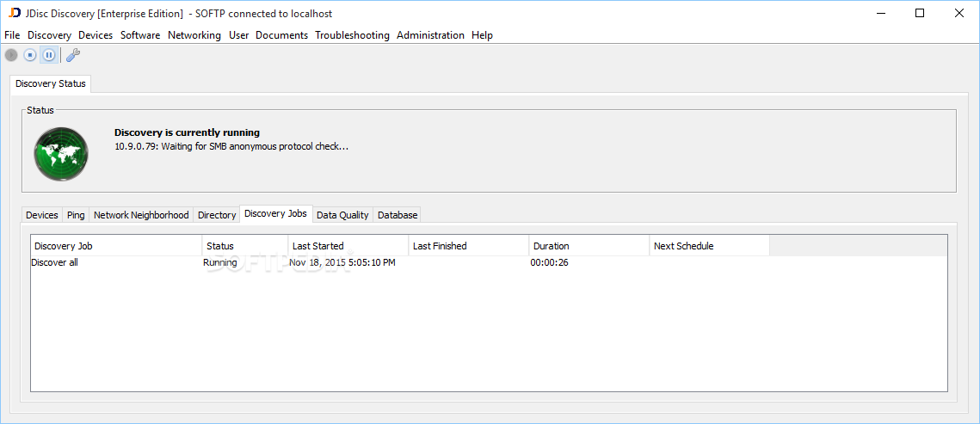Screen dimensions: 980x424
Task: Sort by the Status column header
Action: (x=245, y=246)
